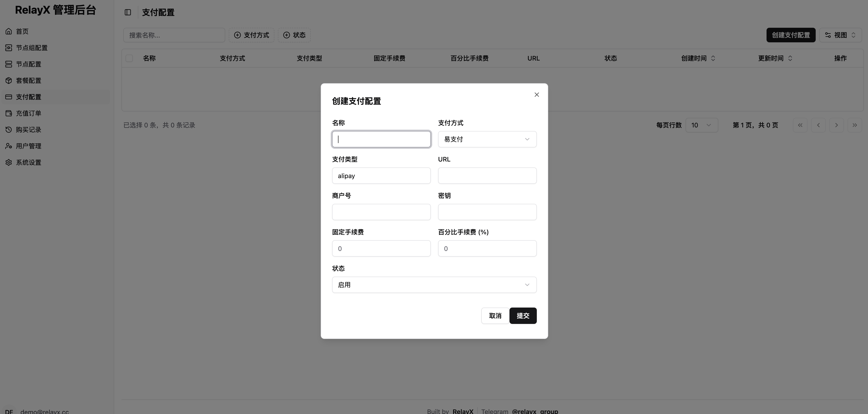Screen dimensions: 868x414
Task: Select the 套餐配置 package icon
Action: point(9,80)
